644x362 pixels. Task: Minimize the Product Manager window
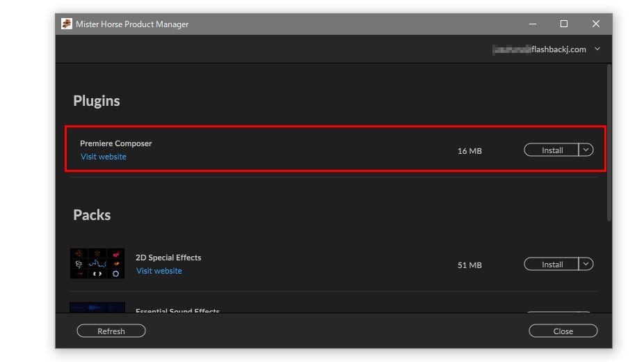pos(532,24)
